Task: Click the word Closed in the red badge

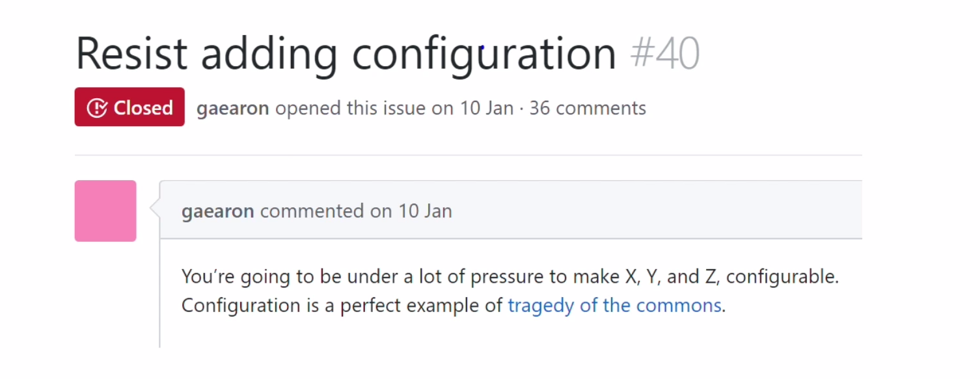Action: click(x=143, y=108)
